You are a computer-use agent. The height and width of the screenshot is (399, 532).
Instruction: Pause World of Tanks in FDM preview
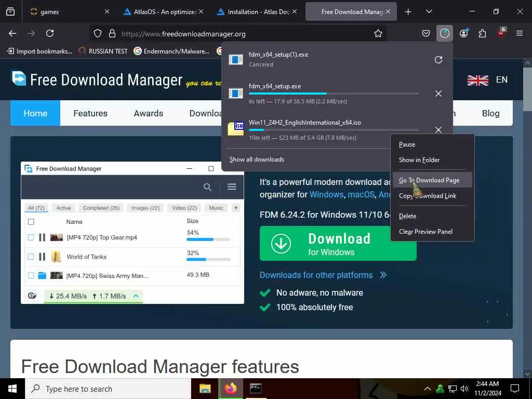(x=42, y=257)
